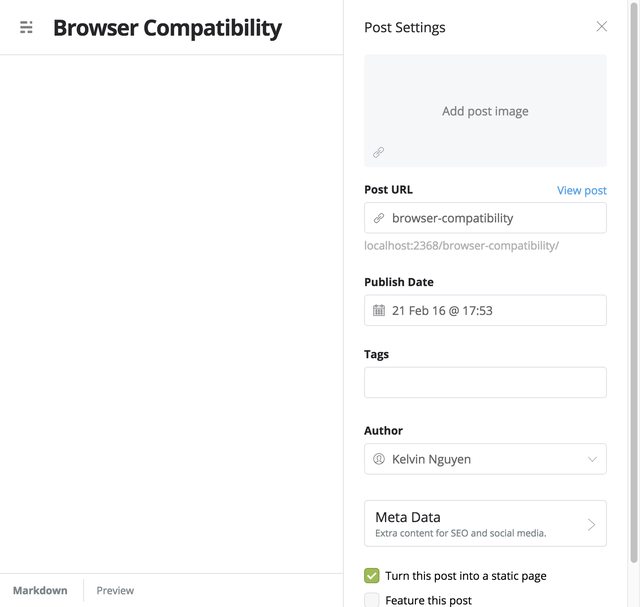Switch to the Preview tab

pyautogui.click(x=115, y=590)
